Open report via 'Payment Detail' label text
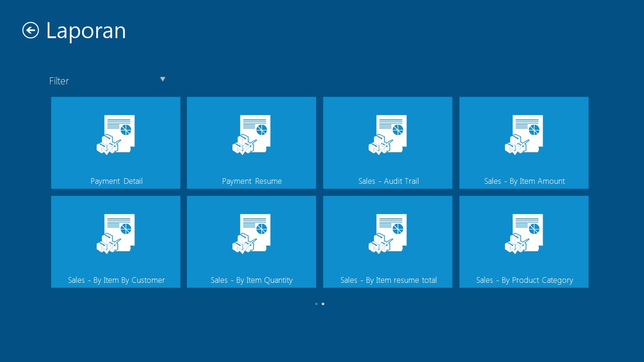Viewport: 644px width, 362px height. tap(116, 181)
